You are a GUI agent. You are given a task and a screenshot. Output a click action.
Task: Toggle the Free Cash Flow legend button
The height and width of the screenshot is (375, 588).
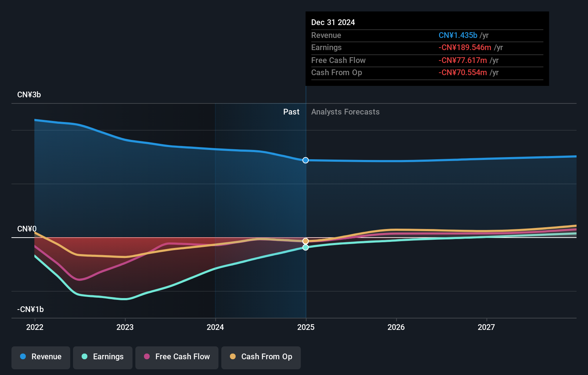click(177, 357)
